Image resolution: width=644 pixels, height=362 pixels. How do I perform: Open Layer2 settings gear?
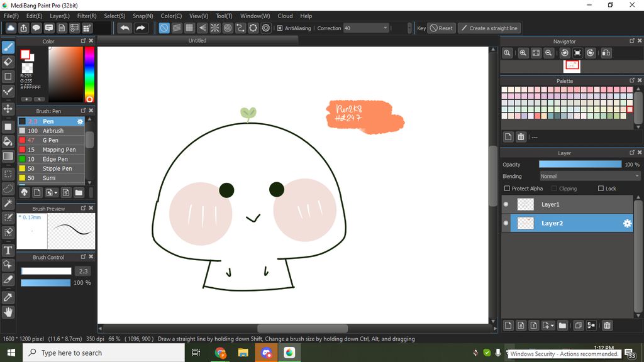point(627,223)
